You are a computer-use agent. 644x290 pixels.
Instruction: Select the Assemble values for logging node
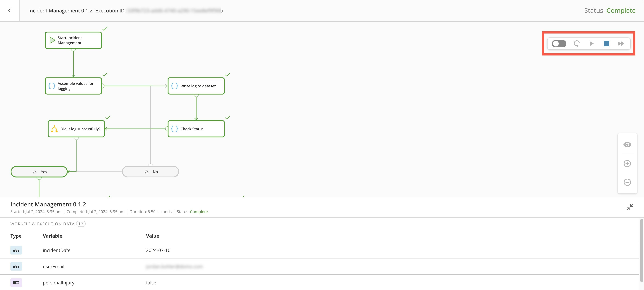(73, 86)
